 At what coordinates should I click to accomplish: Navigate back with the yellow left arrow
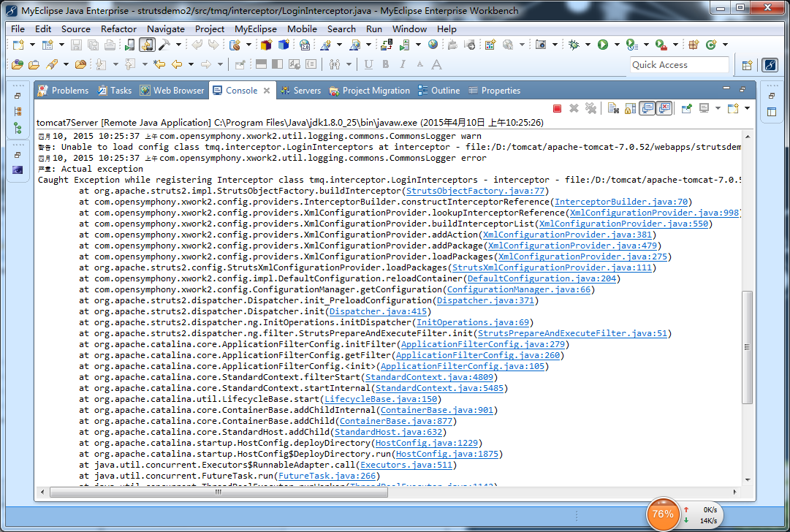(177, 64)
